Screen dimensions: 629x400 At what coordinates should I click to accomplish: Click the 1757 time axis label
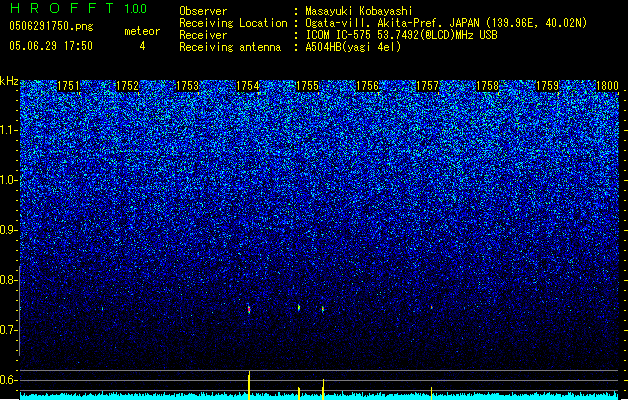click(428, 86)
